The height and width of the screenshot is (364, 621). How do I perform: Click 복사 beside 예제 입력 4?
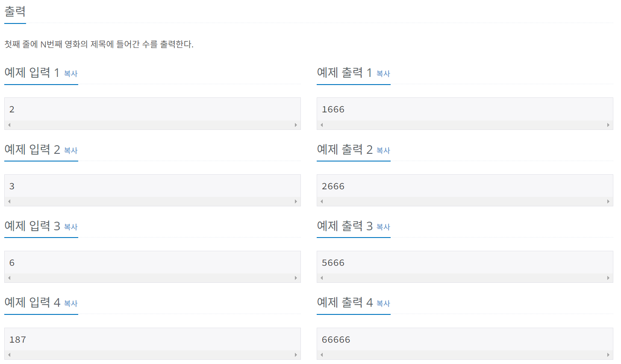(x=70, y=304)
